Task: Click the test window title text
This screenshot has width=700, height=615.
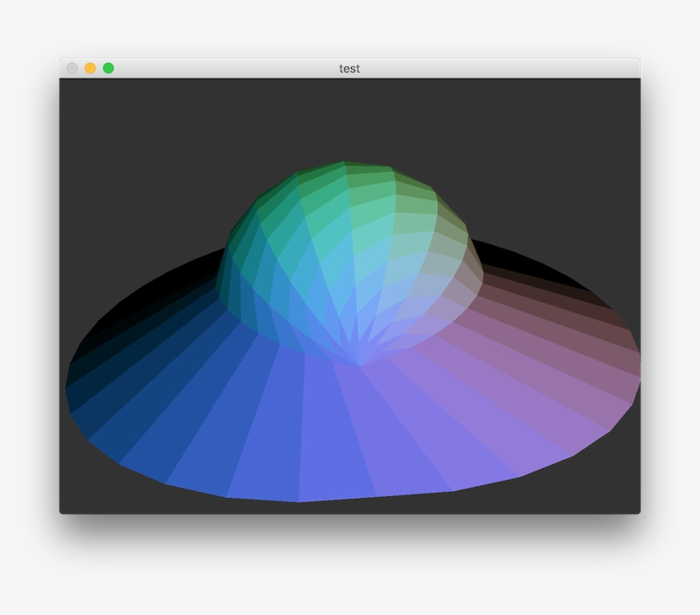Action: [x=349, y=67]
